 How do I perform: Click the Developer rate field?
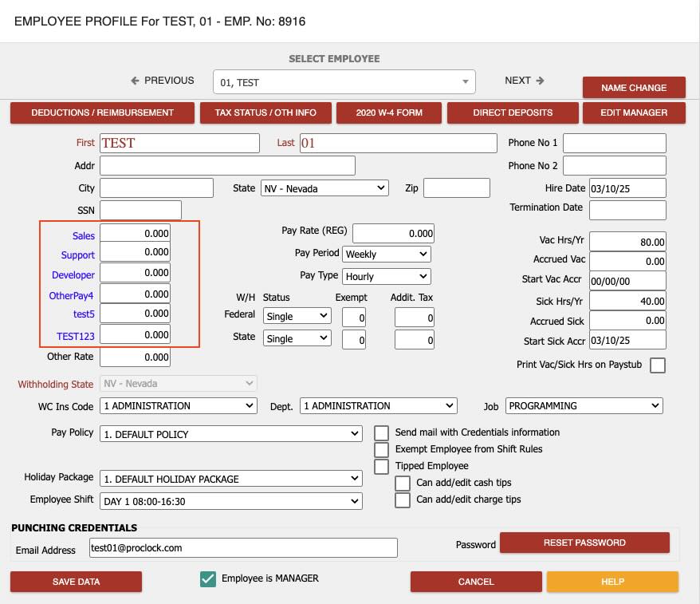(135, 273)
